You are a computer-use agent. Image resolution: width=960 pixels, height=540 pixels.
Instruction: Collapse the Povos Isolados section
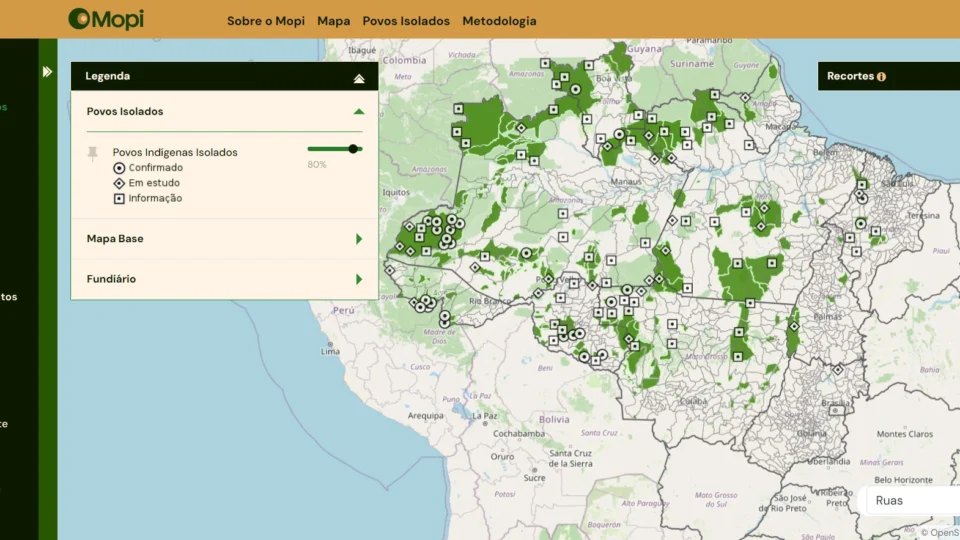point(359,112)
